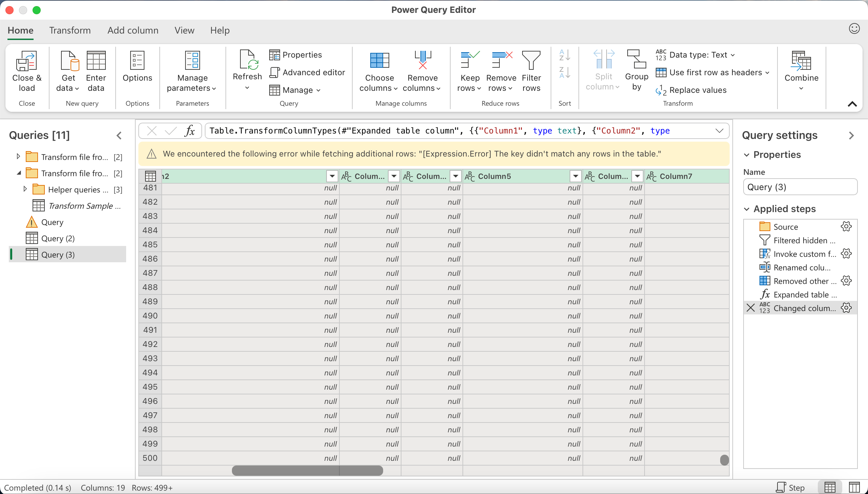Switch to the View tab
This screenshot has height=494, width=868.
coord(184,30)
